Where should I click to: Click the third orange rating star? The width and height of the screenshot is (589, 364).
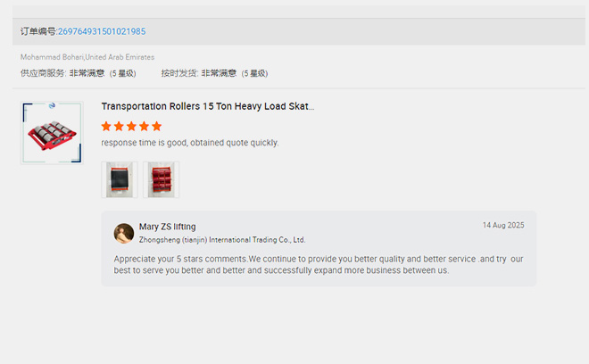pyautogui.click(x=131, y=127)
